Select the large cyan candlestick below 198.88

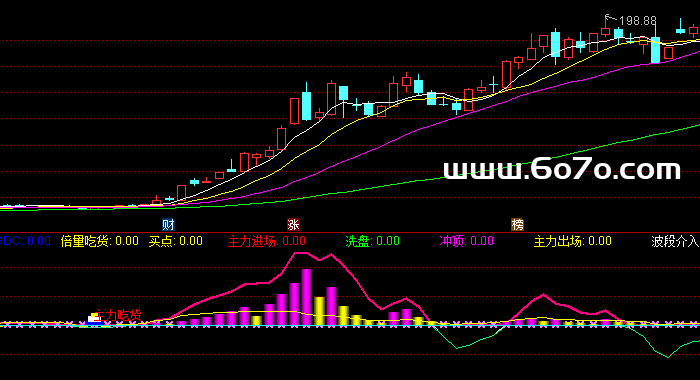[655, 50]
